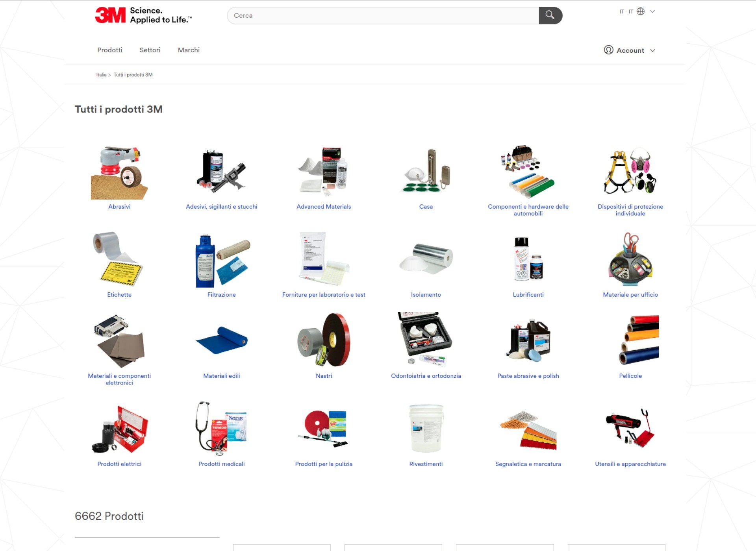The image size is (756, 551).
Task: Open the Settori menu
Action: coord(150,50)
